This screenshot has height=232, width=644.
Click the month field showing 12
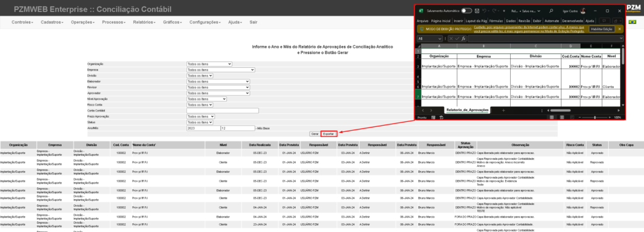pos(238,128)
